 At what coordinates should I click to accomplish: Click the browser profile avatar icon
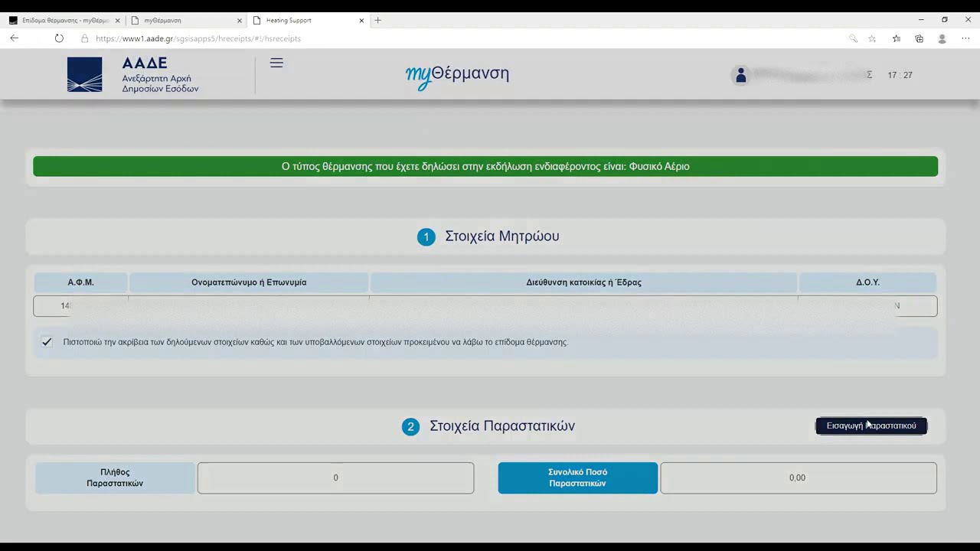[x=942, y=38]
